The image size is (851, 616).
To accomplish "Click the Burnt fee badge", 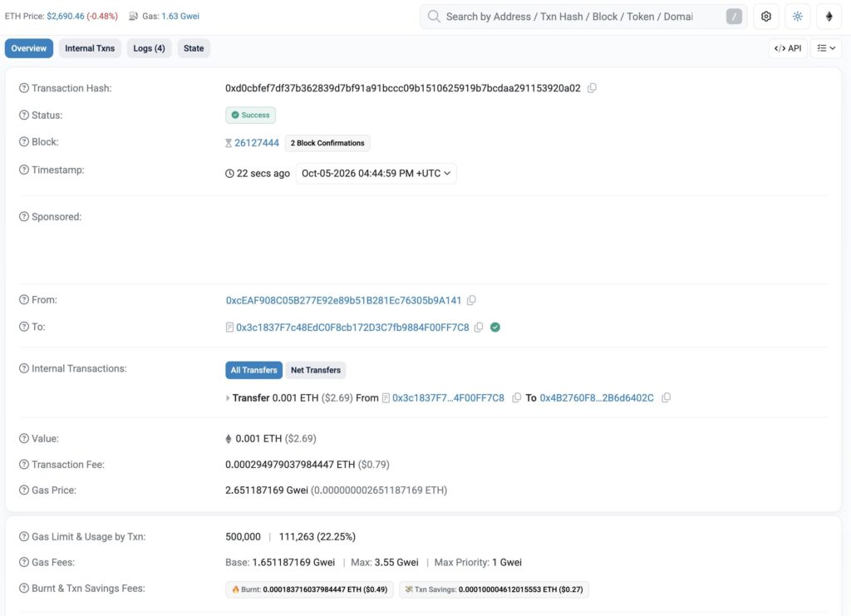I will click(x=309, y=589).
